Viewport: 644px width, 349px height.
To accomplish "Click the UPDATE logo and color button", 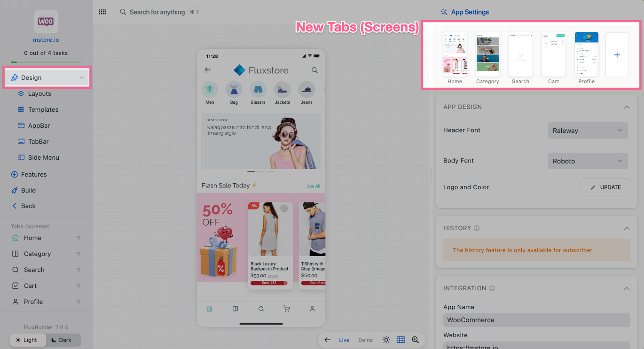I will click(x=605, y=187).
